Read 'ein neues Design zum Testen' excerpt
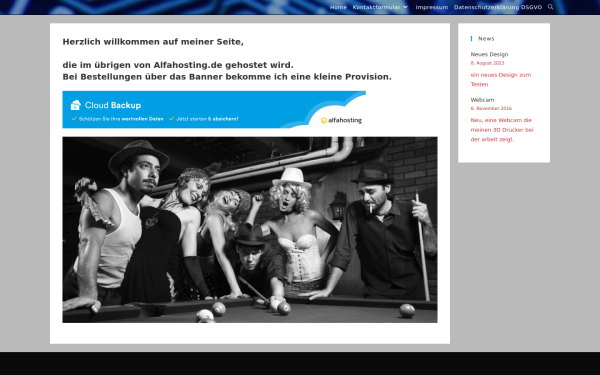The image size is (600, 375). coord(501,80)
